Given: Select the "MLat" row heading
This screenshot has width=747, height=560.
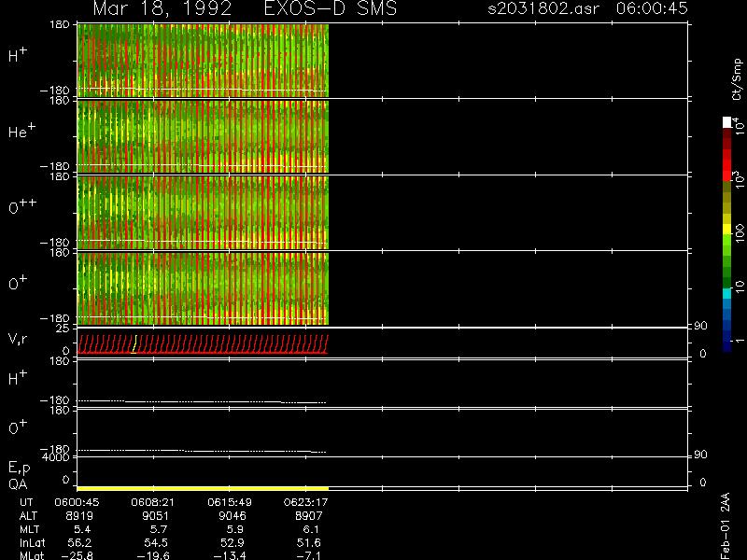Looking at the screenshot, I should (32, 555).
